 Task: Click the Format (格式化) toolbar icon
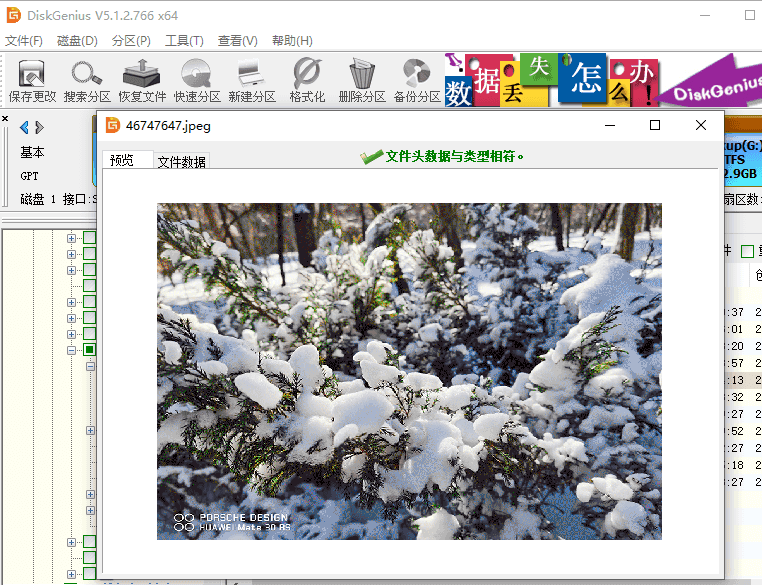tap(307, 80)
